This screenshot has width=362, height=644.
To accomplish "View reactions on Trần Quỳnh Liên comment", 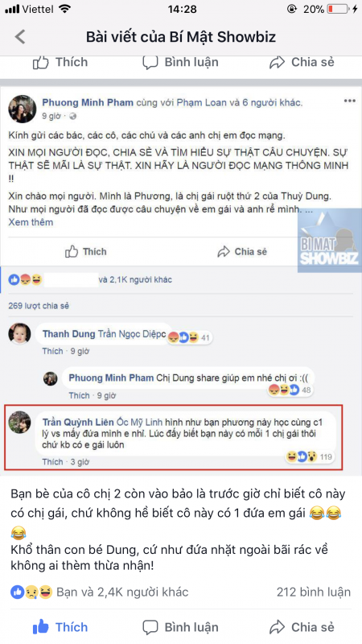I will pos(310,456).
